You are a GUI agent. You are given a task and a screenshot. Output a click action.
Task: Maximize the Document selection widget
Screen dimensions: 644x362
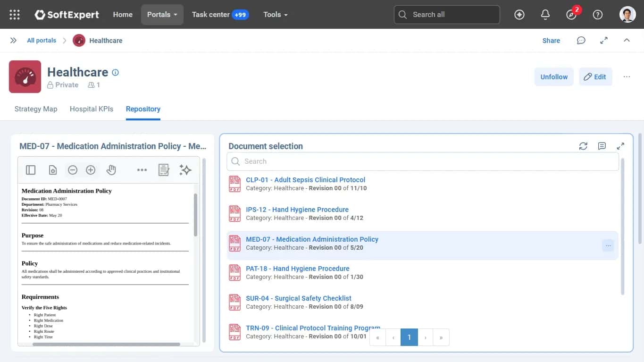click(x=620, y=146)
